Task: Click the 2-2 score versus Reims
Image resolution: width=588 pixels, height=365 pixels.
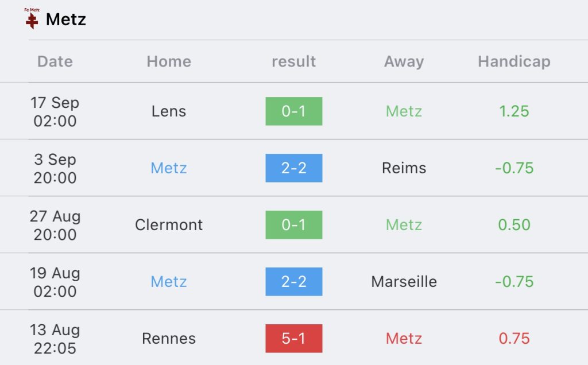Action: click(x=293, y=168)
